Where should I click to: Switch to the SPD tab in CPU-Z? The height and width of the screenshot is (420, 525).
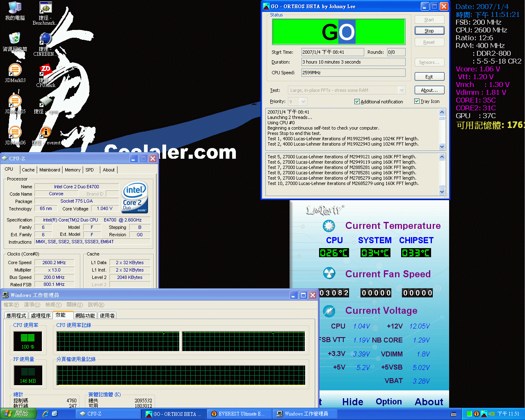click(90, 170)
